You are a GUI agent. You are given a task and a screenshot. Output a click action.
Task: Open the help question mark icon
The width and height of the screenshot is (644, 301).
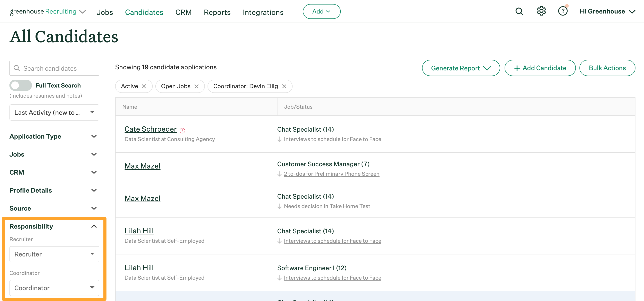[x=563, y=11]
